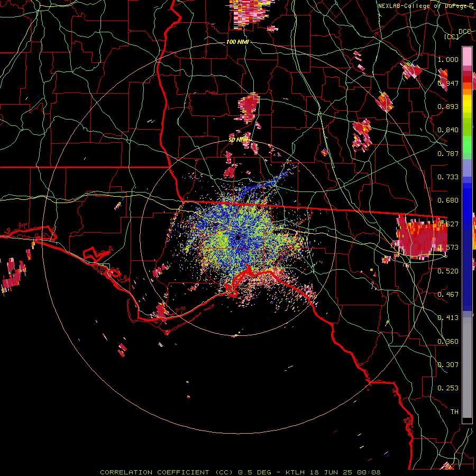This screenshot has width=476, height=476.
Task: Click the large storm echo north of the 50 NMI label
Action: click(x=249, y=108)
